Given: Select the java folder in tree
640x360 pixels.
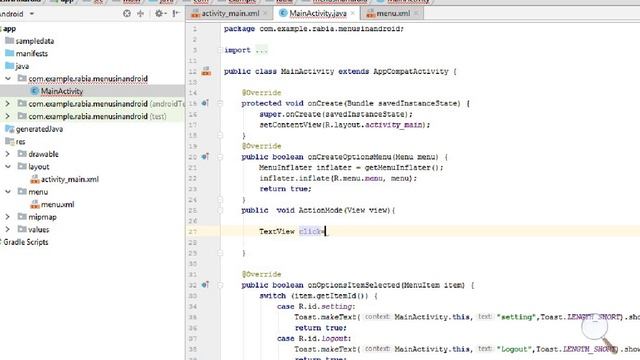Looking at the screenshot, I should click(22, 66).
